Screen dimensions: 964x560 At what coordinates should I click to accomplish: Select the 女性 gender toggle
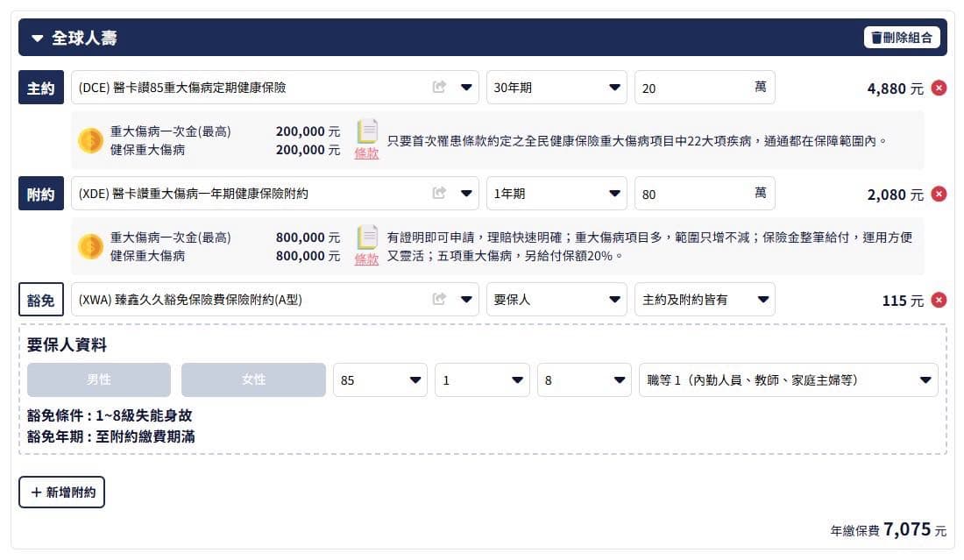tap(253, 379)
